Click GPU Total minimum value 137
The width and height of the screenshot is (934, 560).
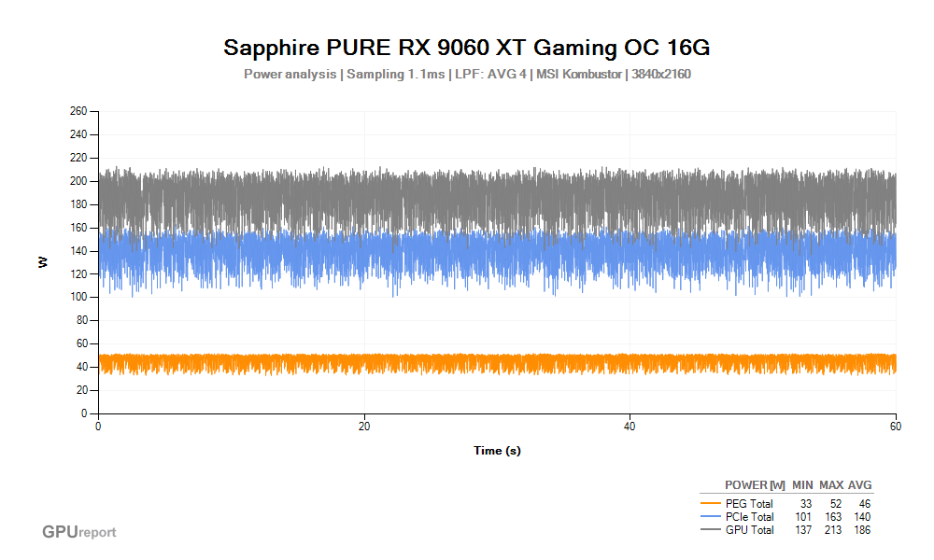(803, 530)
